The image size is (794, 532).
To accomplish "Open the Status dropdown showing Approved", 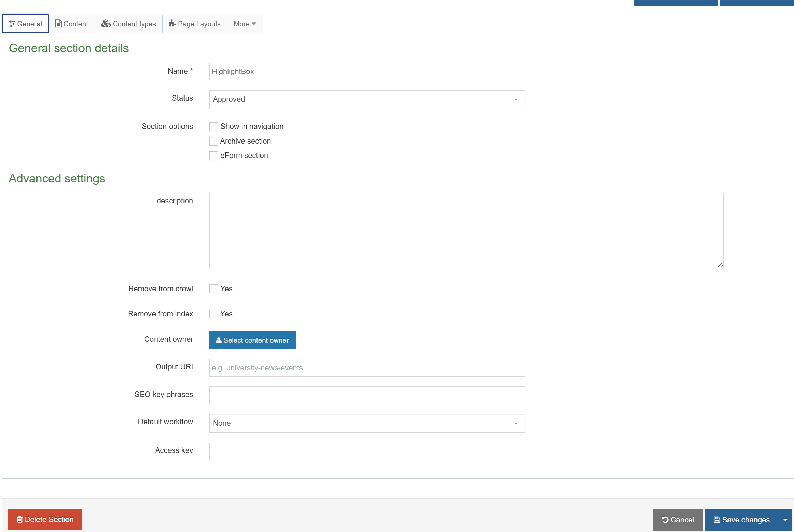I will pyautogui.click(x=367, y=100).
